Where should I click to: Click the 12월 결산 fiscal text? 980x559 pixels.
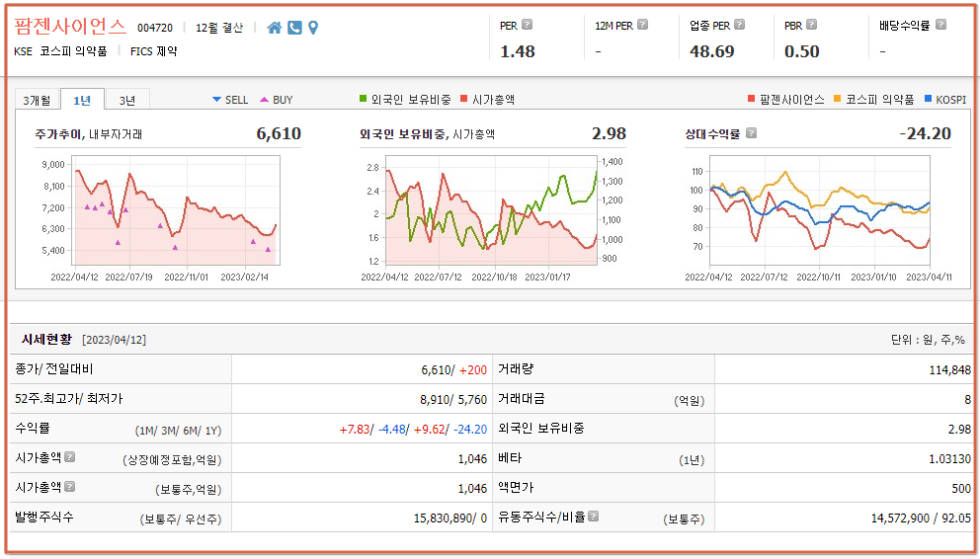click(218, 28)
